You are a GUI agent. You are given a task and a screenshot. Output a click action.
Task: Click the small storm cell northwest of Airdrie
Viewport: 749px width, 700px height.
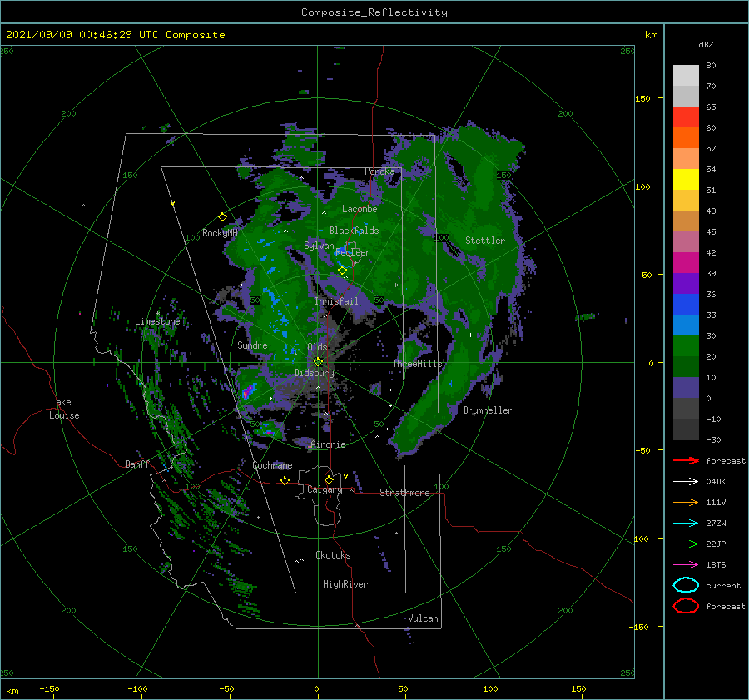coord(269,431)
